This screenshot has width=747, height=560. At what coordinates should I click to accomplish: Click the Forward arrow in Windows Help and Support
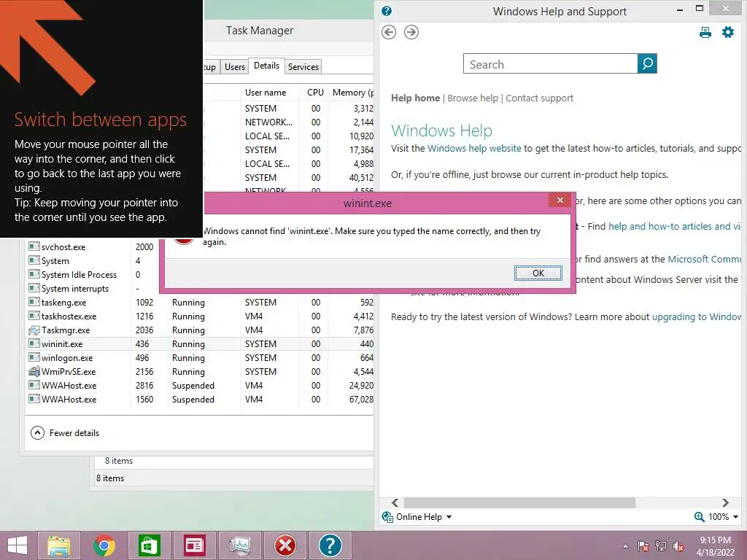[x=411, y=32]
